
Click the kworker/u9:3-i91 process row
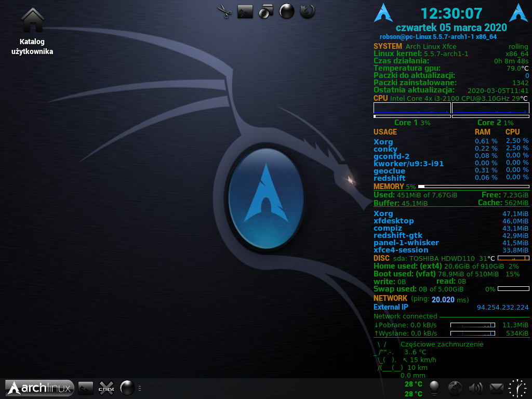451,163
